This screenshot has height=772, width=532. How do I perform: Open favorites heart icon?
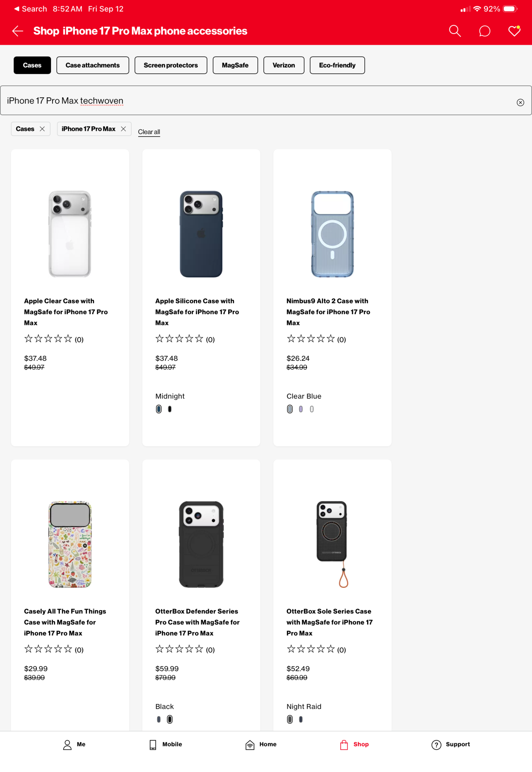[514, 31]
